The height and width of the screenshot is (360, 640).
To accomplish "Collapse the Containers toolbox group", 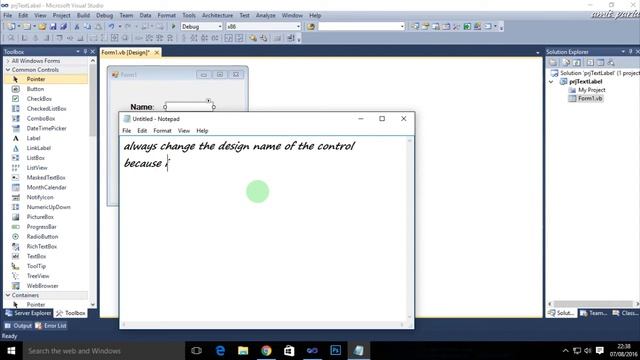I will pyautogui.click(x=8, y=295).
